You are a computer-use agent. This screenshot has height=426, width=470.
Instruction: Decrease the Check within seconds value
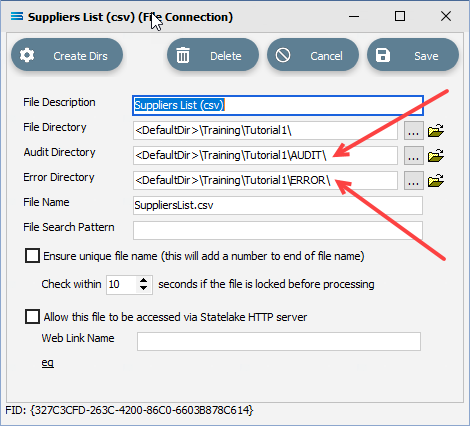143,288
